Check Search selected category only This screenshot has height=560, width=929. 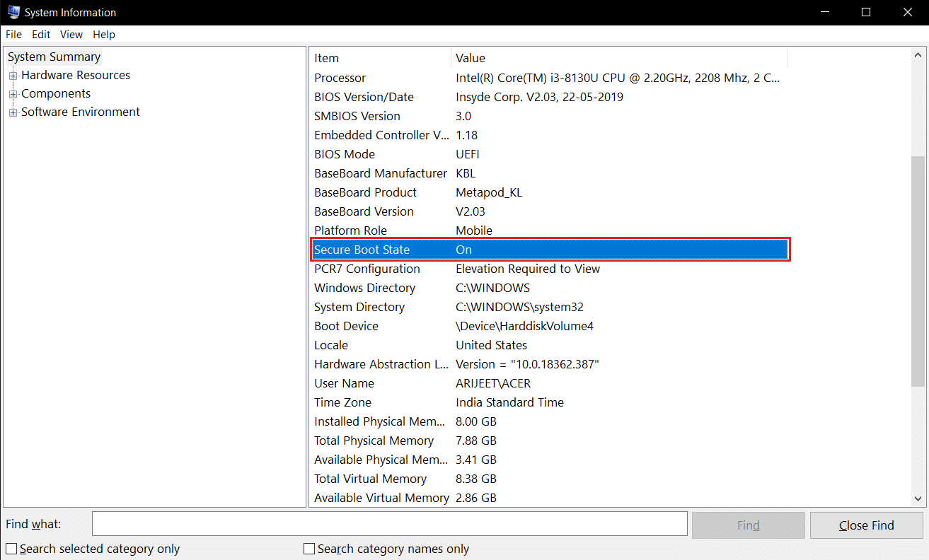pyautogui.click(x=93, y=549)
